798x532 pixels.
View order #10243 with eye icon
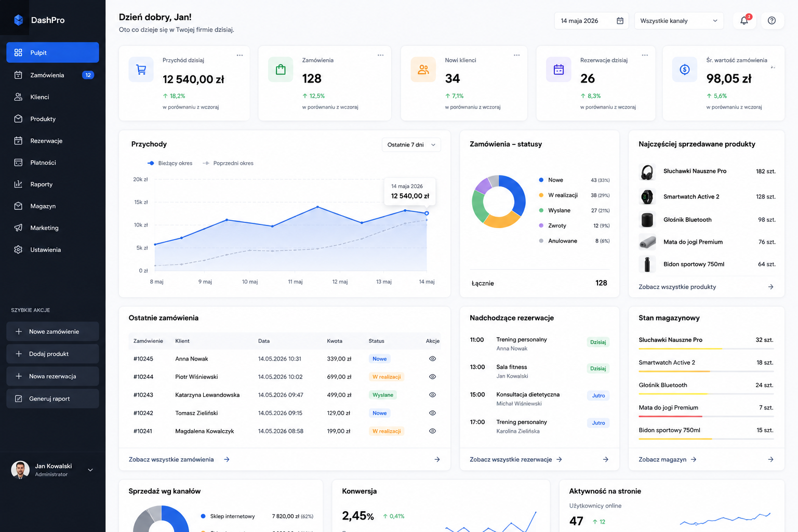pyautogui.click(x=432, y=395)
